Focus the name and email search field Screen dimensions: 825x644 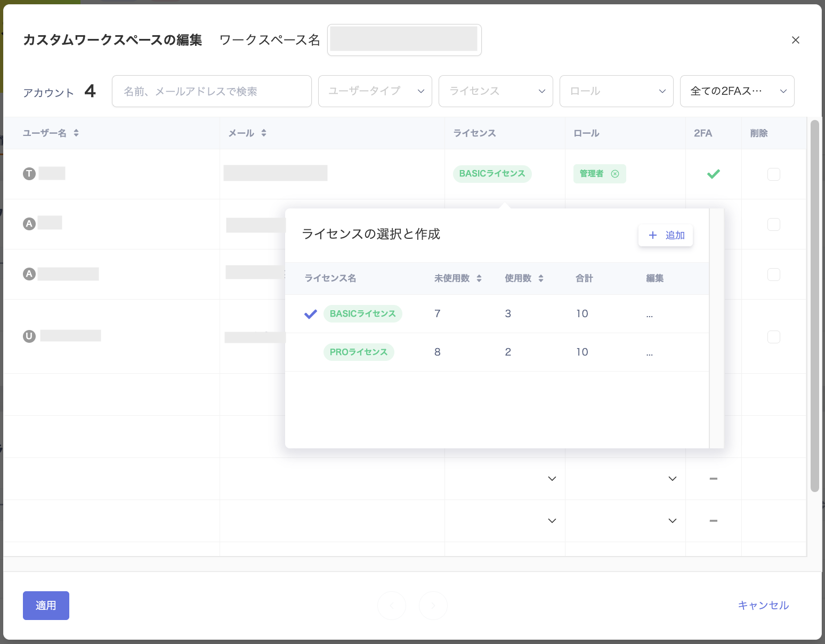pyautogui.click(x=212, y=91)
